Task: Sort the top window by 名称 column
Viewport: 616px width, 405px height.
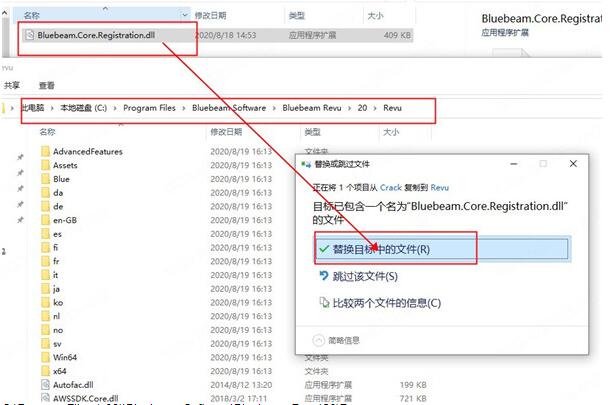Action: [x=31, y=15]
